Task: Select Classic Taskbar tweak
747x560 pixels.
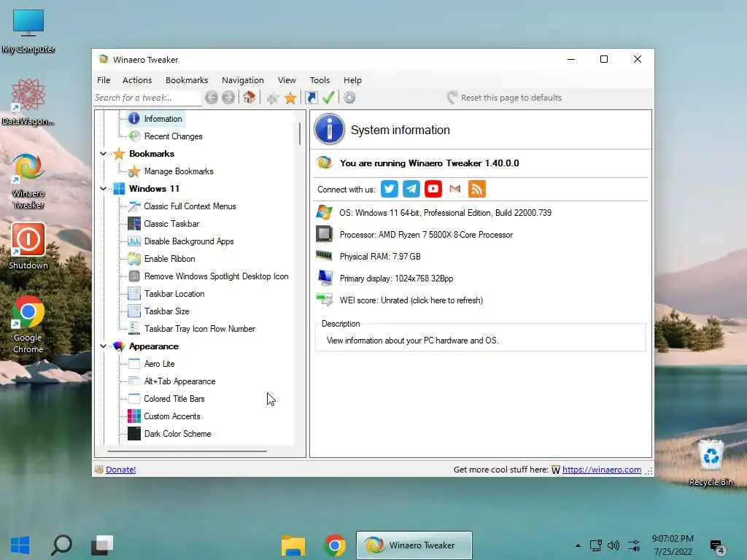Action: (x=171, y=224)
